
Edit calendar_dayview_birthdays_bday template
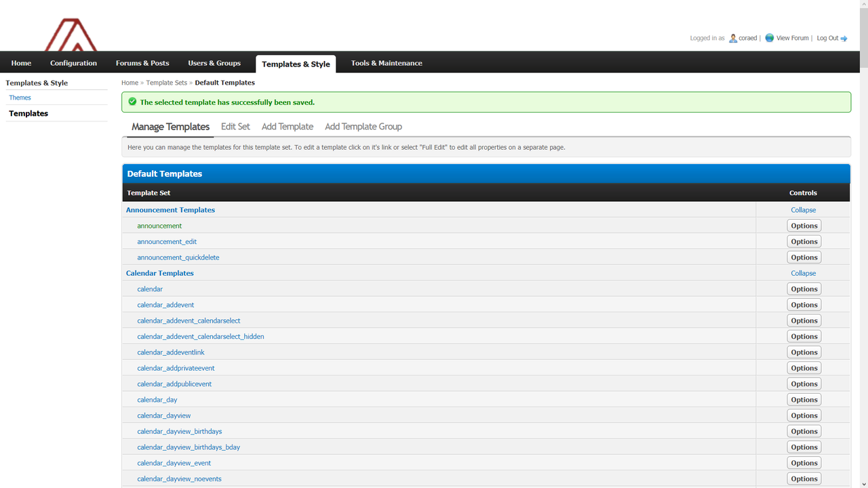click(x=189, y=447)
